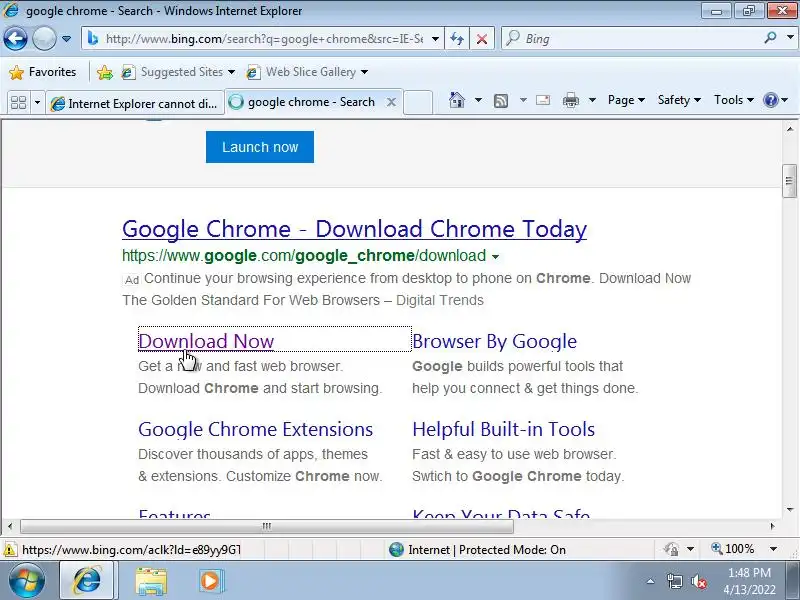Open a new blank tab
Image resolution: width=800 pixels, height=600 pixels.
418,103
